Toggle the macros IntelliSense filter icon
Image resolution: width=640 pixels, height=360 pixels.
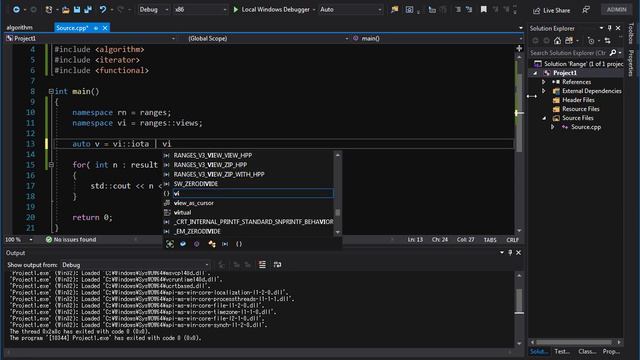(225, 244)
